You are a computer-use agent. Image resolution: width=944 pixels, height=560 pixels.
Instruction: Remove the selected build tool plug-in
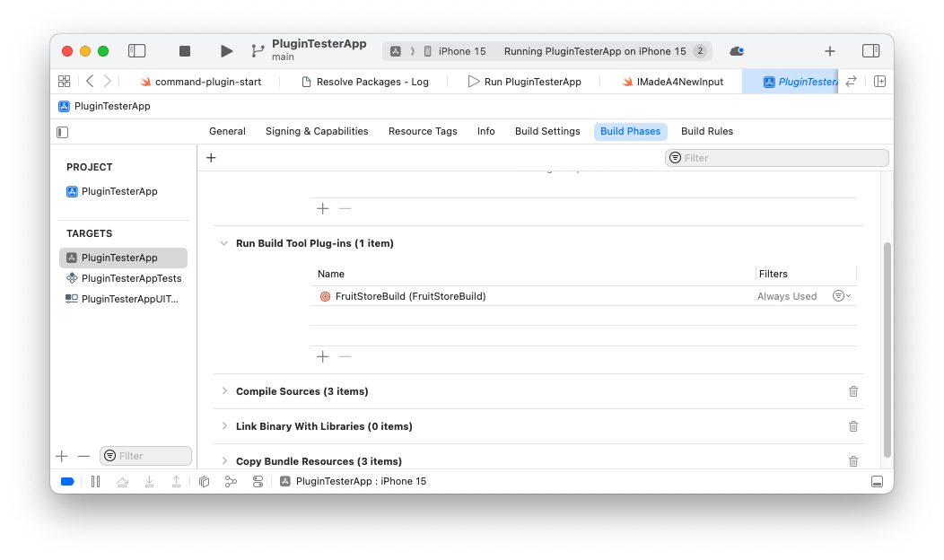[x=345, y=356]
